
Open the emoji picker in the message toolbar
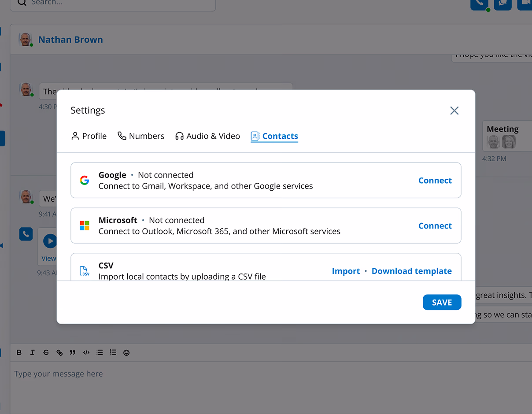coord(126,352)
